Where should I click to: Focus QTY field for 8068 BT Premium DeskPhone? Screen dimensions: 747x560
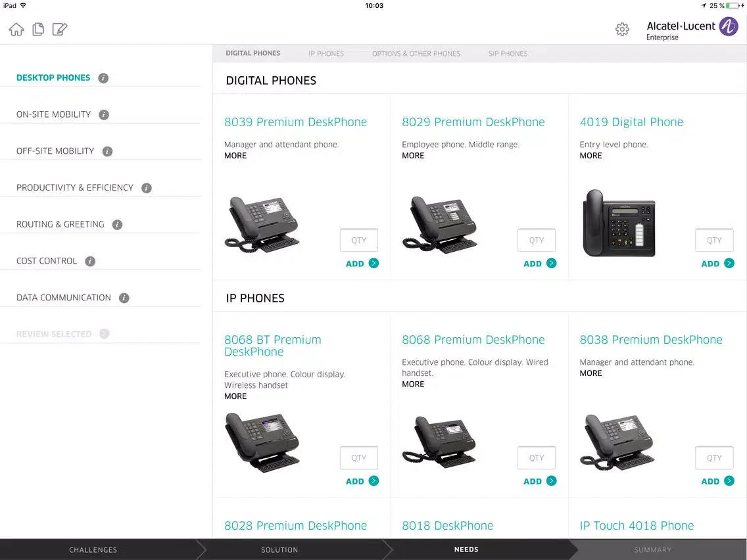click(x=359, y=458)
